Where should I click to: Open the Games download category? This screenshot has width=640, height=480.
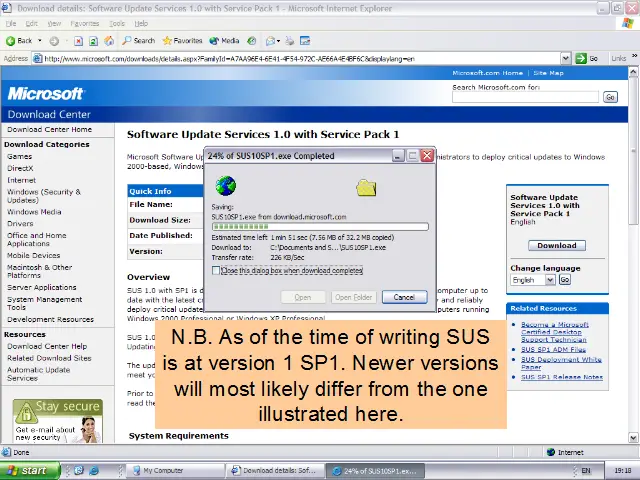[x=19, y=156]
